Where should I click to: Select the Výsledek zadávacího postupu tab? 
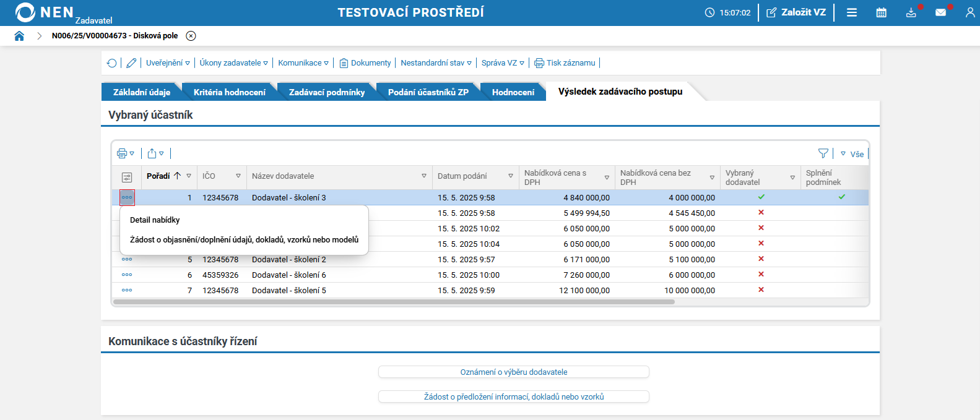620,92
